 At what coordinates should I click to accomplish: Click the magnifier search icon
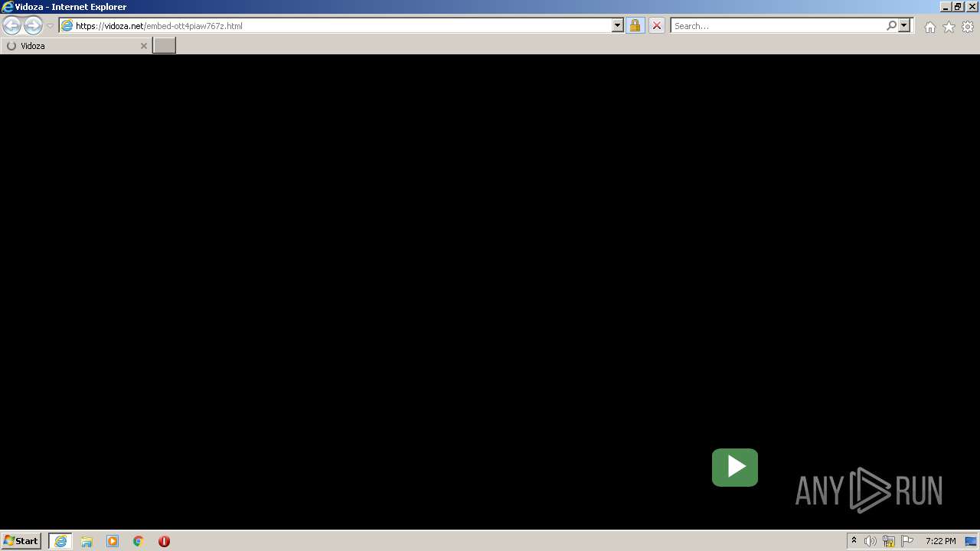pos(891,25)
